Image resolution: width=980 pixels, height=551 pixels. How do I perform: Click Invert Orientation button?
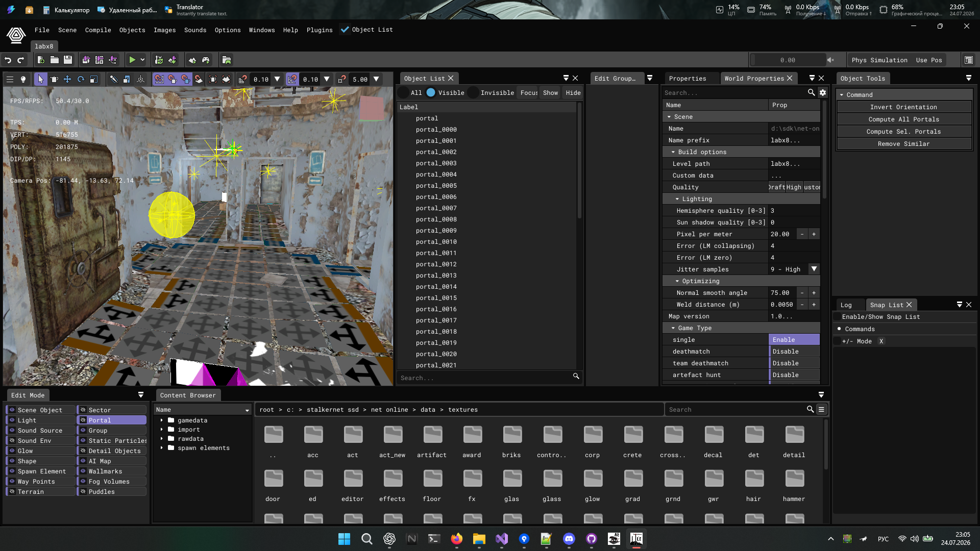pyautogui.click(x=903, y=107)
